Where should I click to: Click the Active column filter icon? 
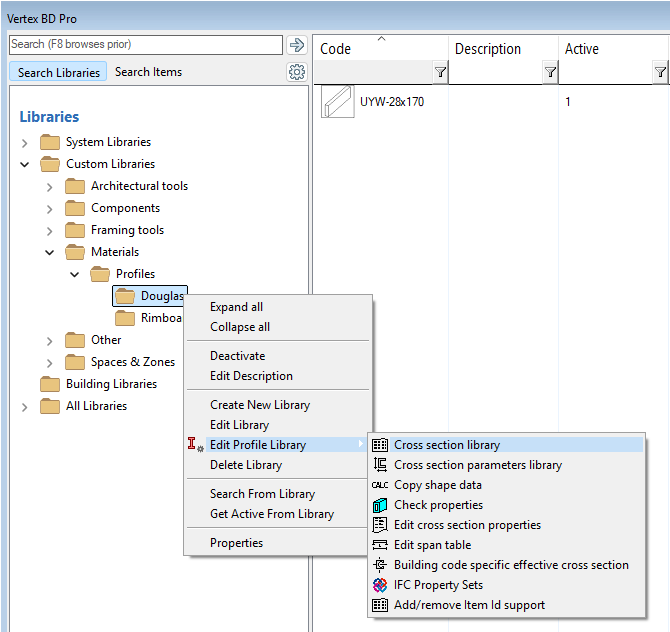(x=660, y=72)
